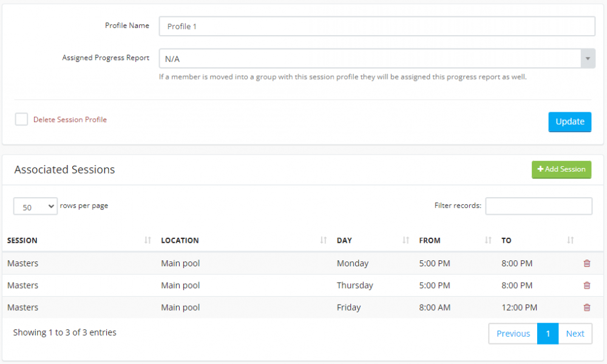Screen dimensions: 607x364
Task: Click the plus icon on Add Session
Action: pos(539,170)
